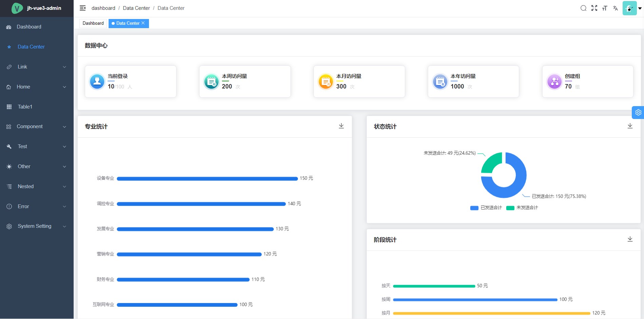Open search with the magnifier icon
The image size is (644, 319).
[583, 8]
